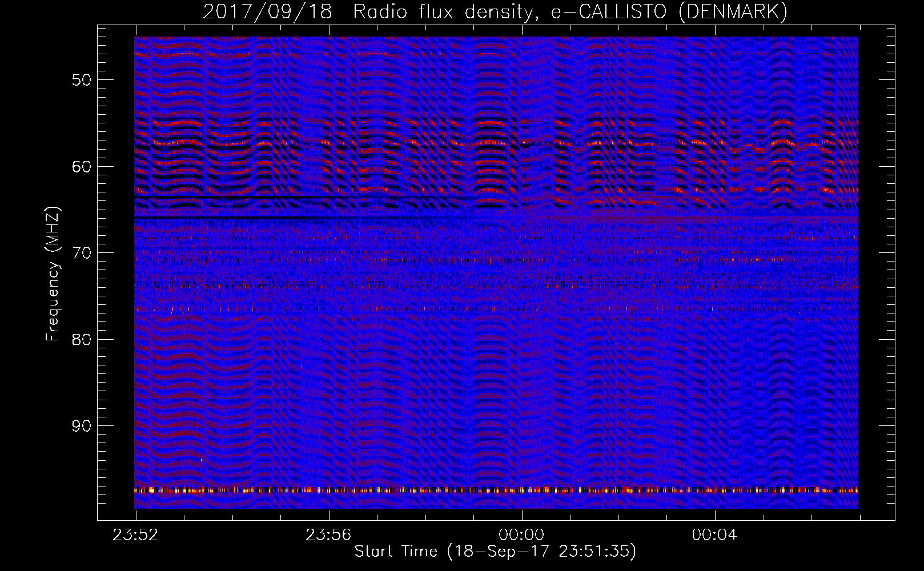Click the 'Frequency (MHZ)' axis label
The image size is (924, 571).
click(53, 274)
